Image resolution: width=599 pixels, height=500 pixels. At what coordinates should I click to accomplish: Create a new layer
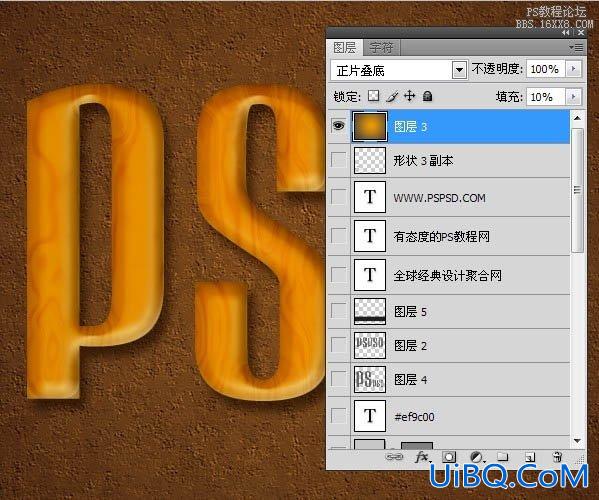click(x=530, y=457)
